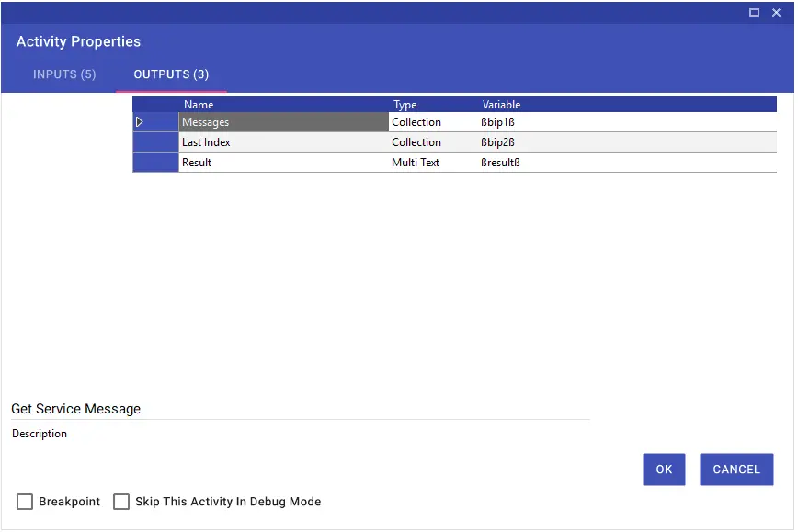
Task: Select the row header of Last Index
Action: click(155, 142)
